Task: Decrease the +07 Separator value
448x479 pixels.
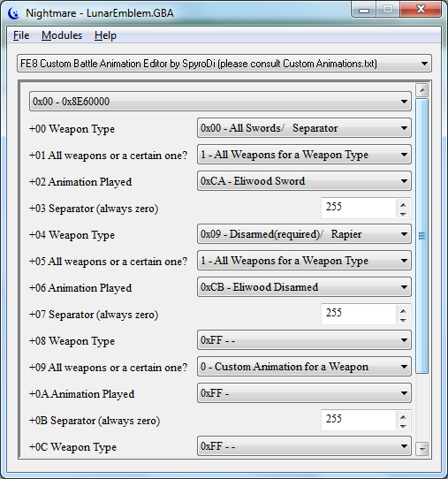Action: 404,320
